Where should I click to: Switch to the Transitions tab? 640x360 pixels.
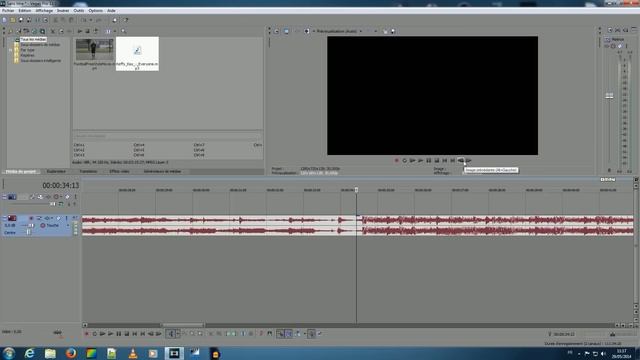88,171
